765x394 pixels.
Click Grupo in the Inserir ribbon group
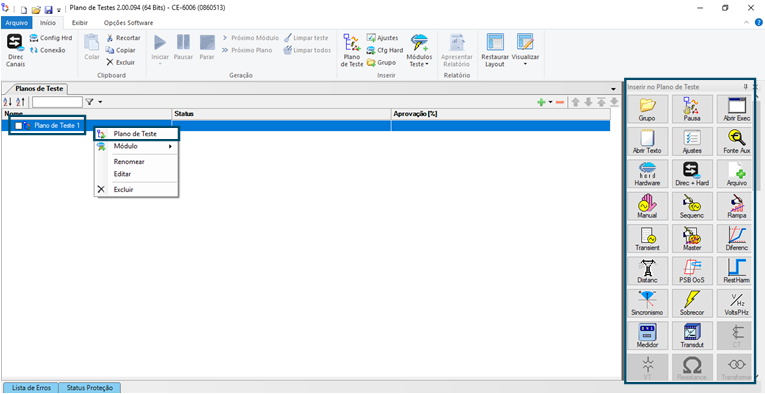(381, 62)
